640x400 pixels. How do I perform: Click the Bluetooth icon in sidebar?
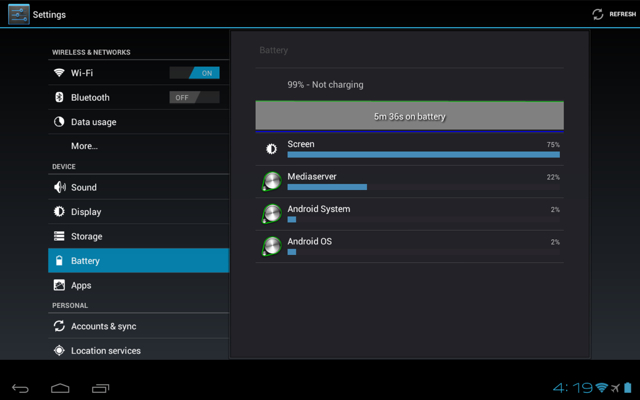pos(59,97)
